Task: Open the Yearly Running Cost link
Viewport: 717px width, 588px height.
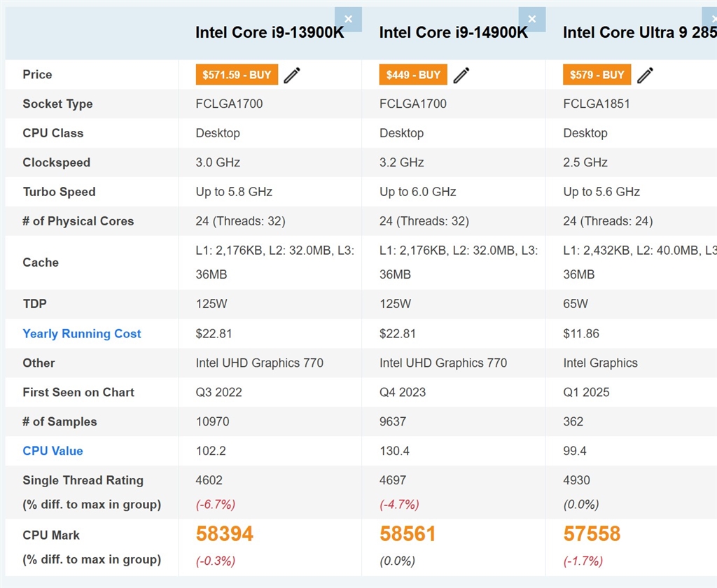Action: [x=82, y=334]
